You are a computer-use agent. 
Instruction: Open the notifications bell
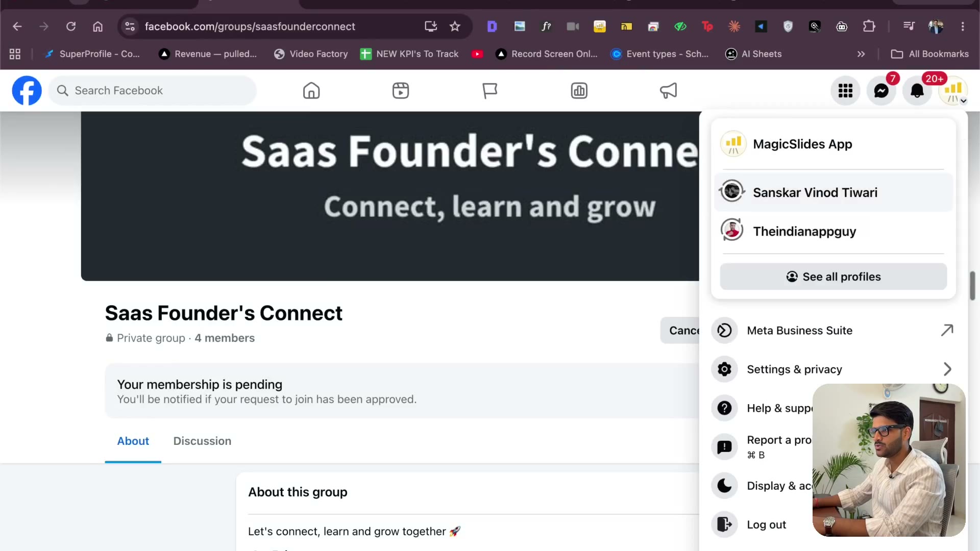point(917,91)
